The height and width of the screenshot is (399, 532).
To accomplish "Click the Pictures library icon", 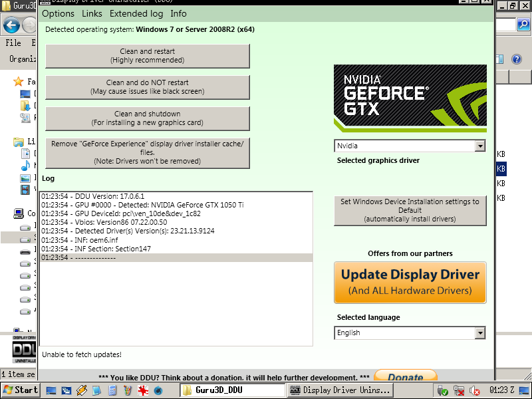I will [25, 178].
